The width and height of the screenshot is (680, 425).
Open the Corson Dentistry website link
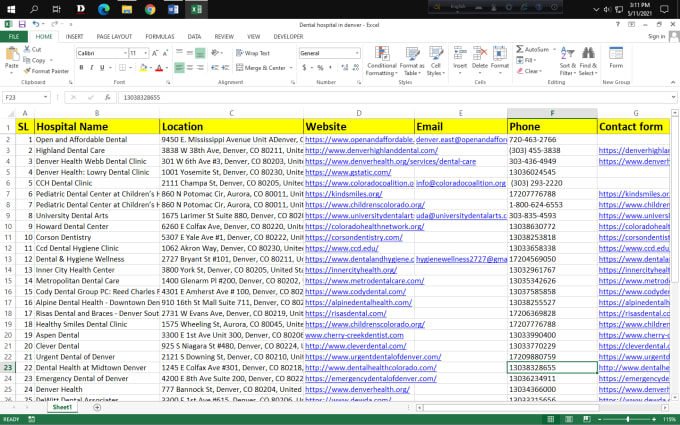coord(353,237)
